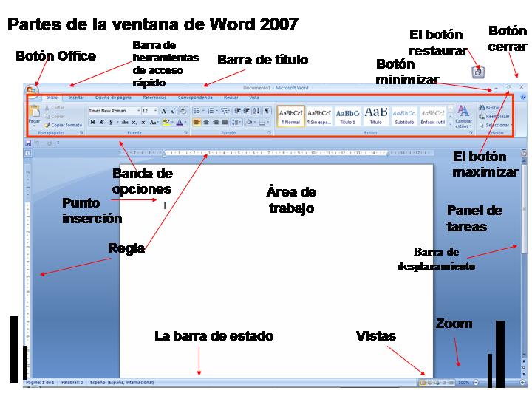The width and height of the screenshot is (532, 399).
Task: Toggle underline (S) formatting
Action: tap(111, 123)
